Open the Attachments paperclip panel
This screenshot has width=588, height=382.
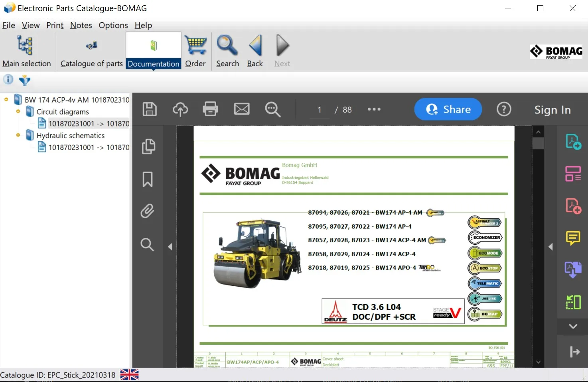148,211
